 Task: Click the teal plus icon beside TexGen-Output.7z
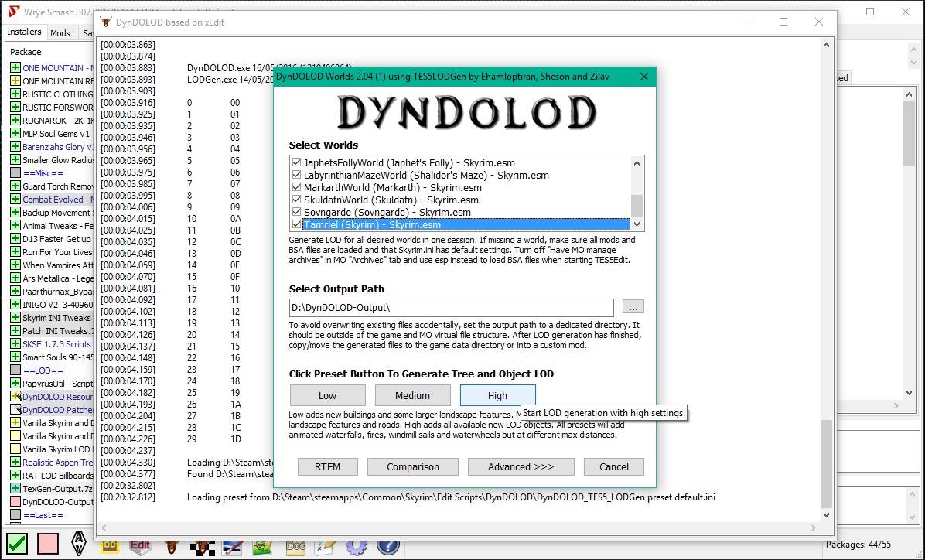[x=15, y=489]
